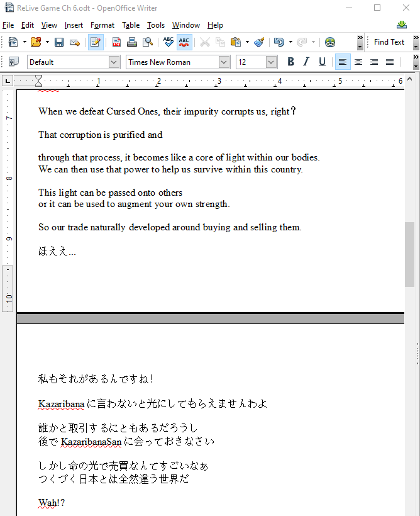This screenshot has height=516, width=420.
Task: Toggle Edit File mode
Action: tap(96, 42)
